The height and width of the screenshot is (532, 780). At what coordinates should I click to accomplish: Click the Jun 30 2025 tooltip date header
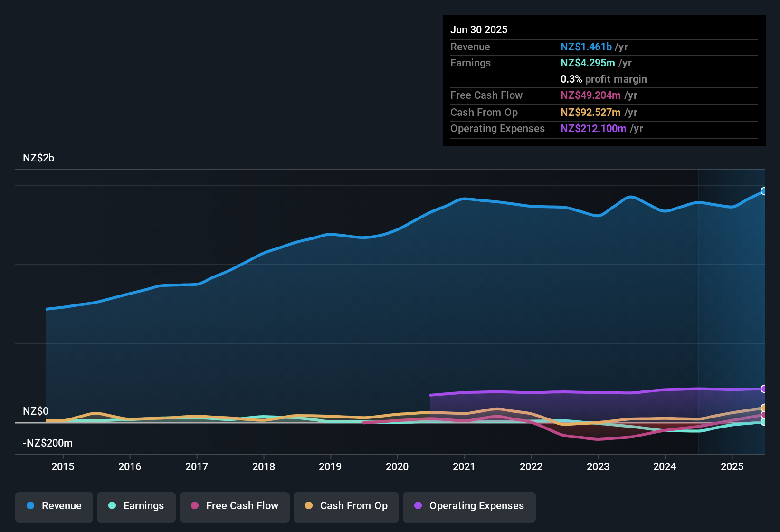(x=479, y=29)
